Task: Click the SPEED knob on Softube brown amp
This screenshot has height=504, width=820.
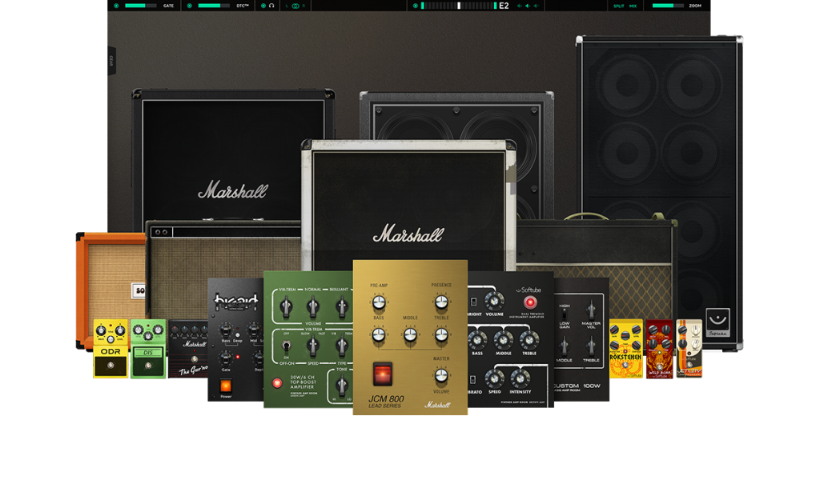Action: (x=494, y=378)
